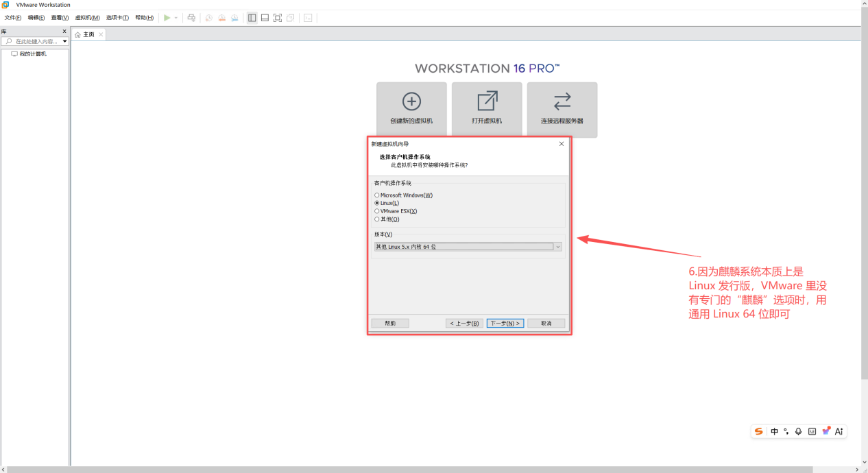Open the 查看(V) menu
The image size is (868, 473).
pyautogui.click(x=60, y=18)
